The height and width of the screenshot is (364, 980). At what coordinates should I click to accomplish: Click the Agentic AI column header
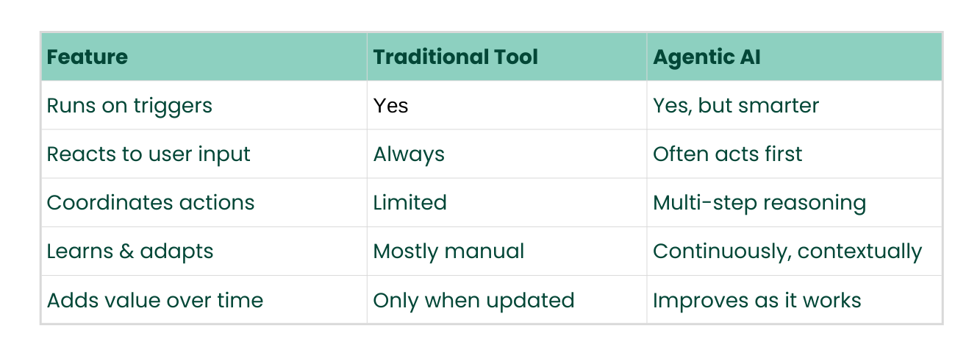coord(794,57)
